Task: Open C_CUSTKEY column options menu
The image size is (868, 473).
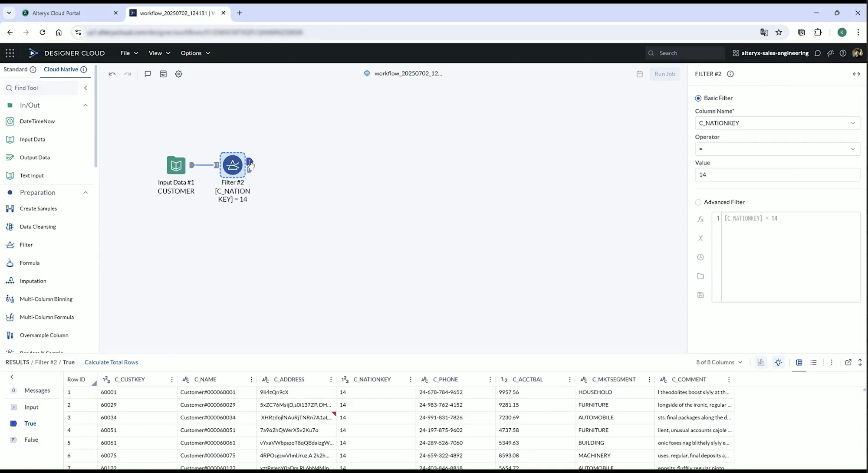Action: pos(172,379)
